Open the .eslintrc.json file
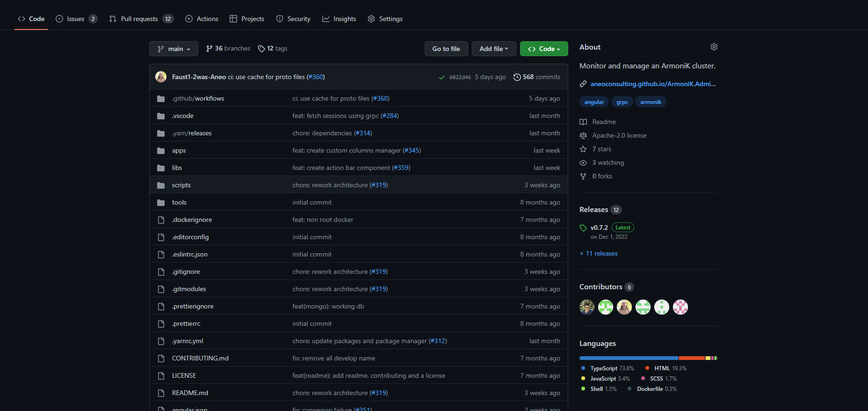 (x=189, y=255)
